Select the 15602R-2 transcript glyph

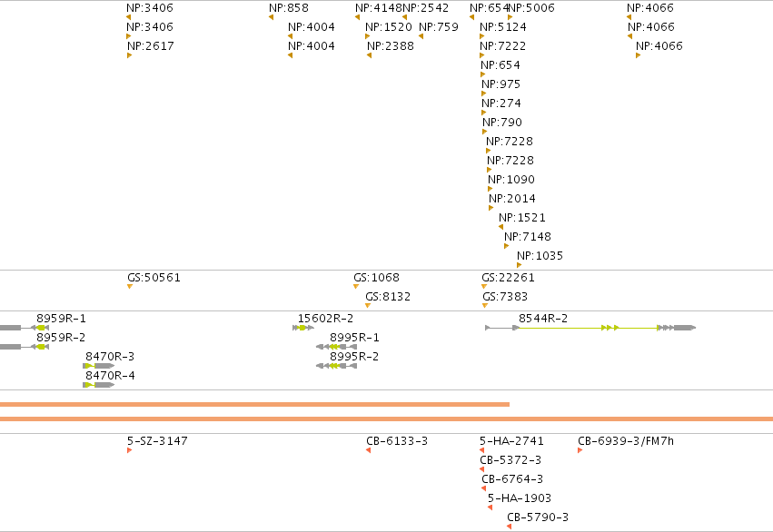(x=303, y=328)
